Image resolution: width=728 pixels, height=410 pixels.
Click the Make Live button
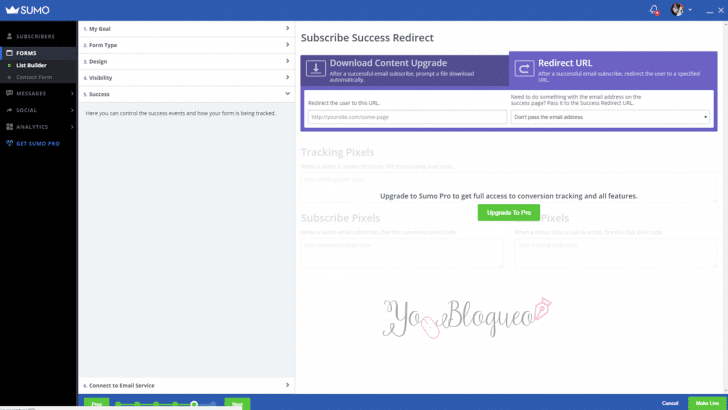(x=708, y=403)
